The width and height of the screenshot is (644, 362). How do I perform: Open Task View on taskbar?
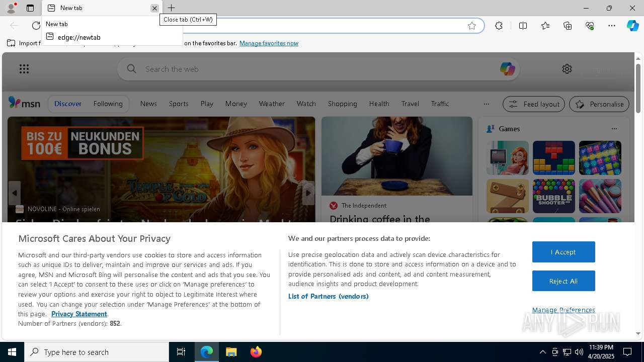(181, 352)
